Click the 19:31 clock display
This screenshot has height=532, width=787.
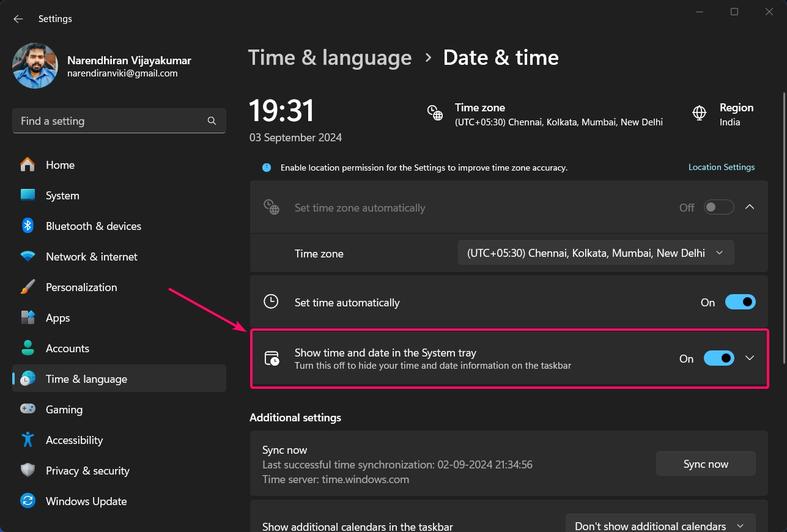[x=282, y=111]
